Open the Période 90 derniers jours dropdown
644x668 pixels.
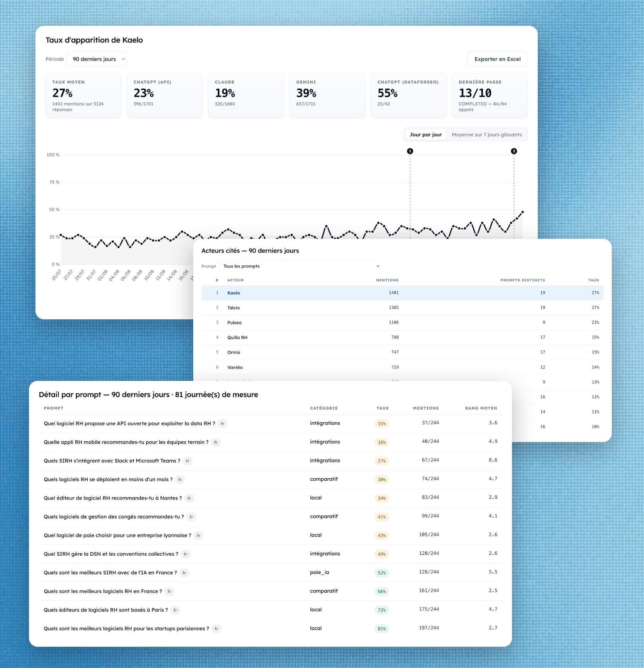point(97,59)
